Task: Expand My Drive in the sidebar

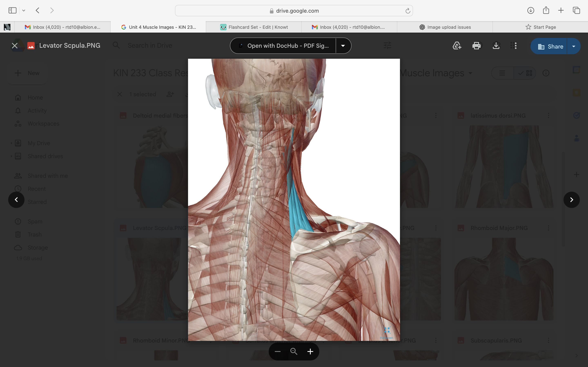Action: pyautogui.click(x=11, y=143)
